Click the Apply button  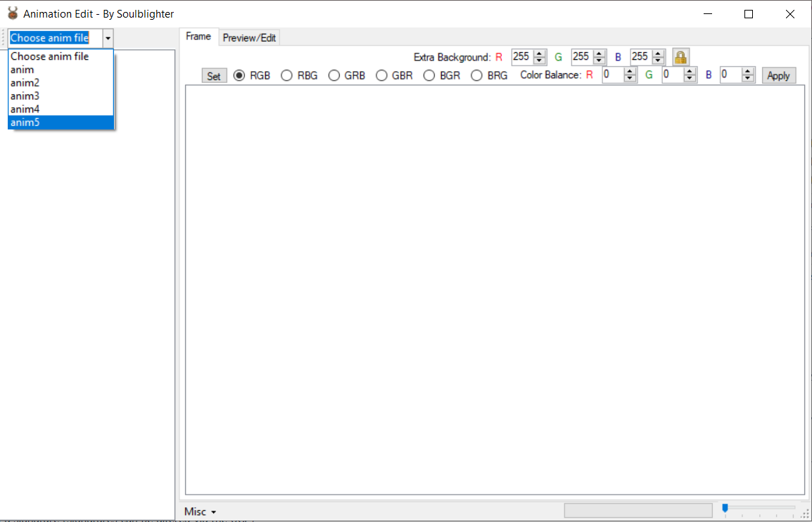point(778,76)
